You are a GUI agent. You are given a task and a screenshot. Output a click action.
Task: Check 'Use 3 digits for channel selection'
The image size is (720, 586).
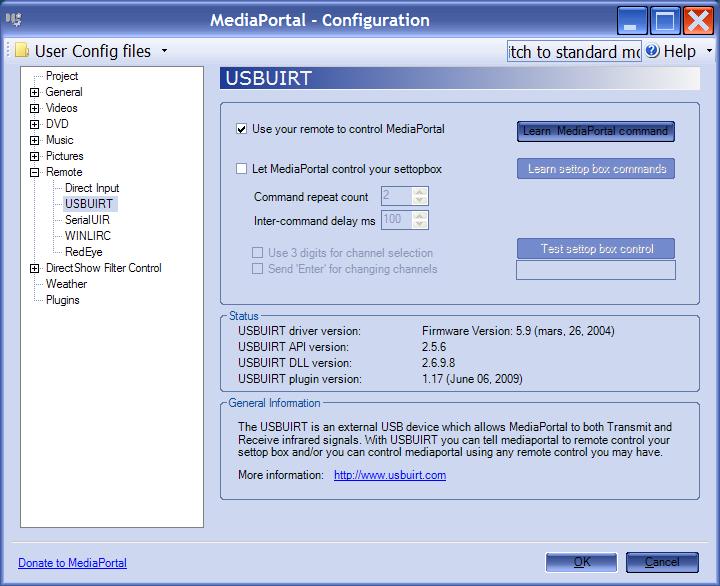pos(258,253)
